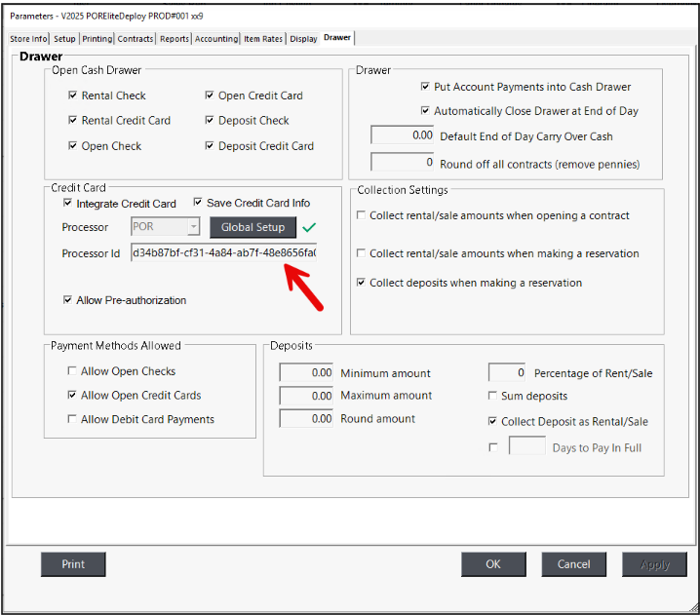The image size is (700, 615).
Task: Uncheck Automatically Close Drawer at End of Day
Action: [425, 111]
